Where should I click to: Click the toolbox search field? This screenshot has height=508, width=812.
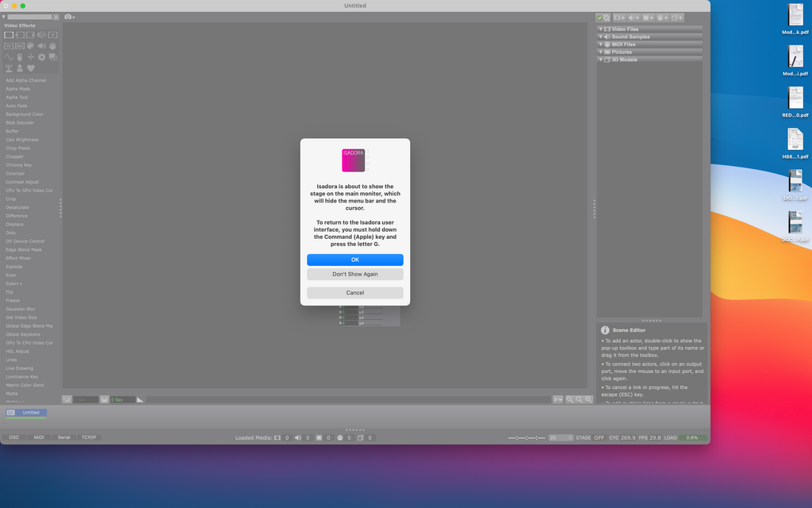(29, 17)
